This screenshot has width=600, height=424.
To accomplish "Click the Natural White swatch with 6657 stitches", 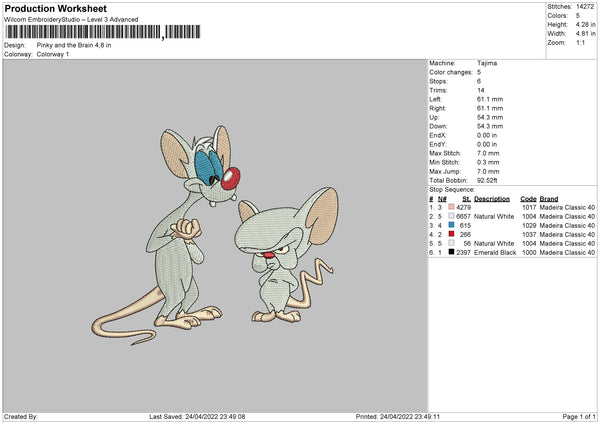I will (x=452, y=216).
